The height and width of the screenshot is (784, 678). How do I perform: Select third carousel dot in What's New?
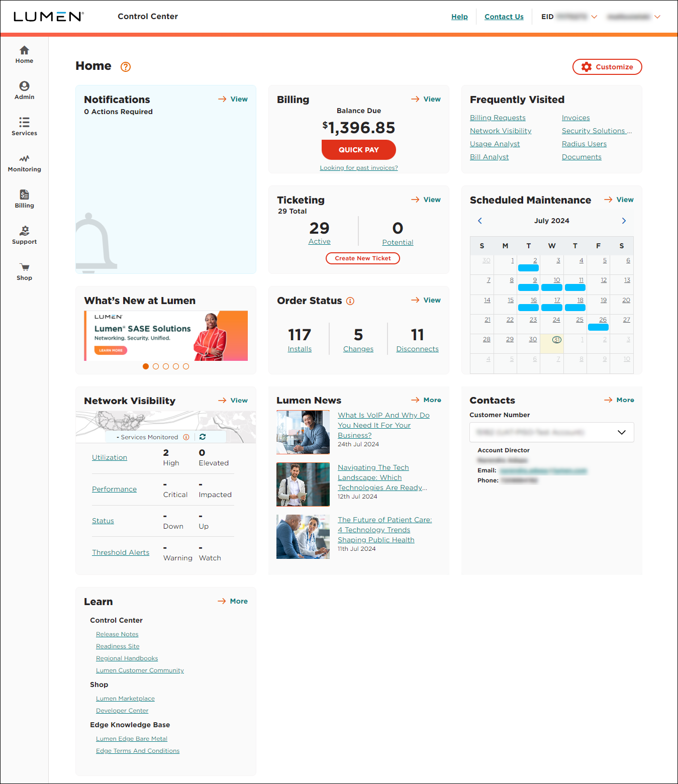pyautogui.click(x=166, y=366)
